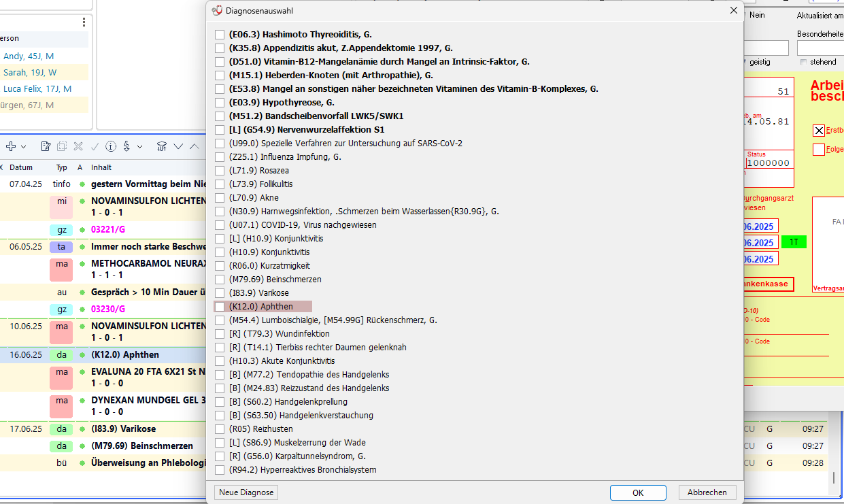Tick checkbox for Hyperreaktives Bronchialsystem

[x=220, y=469]
